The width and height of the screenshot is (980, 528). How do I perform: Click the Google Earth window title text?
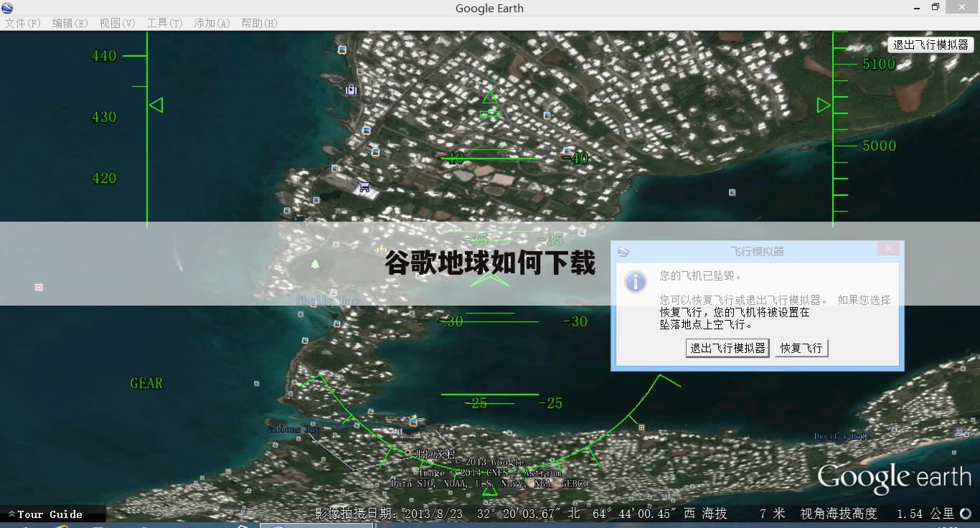point(489,9)
